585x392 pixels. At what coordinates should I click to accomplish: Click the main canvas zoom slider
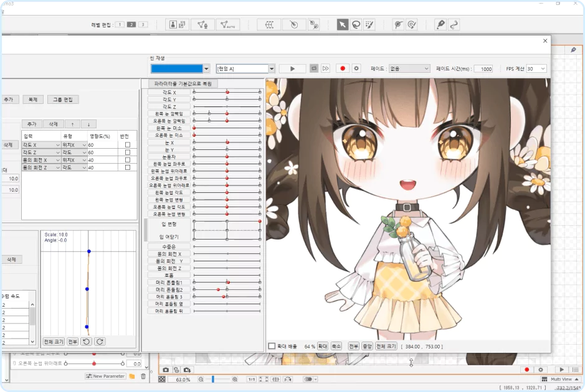click(x=218, y=380)
